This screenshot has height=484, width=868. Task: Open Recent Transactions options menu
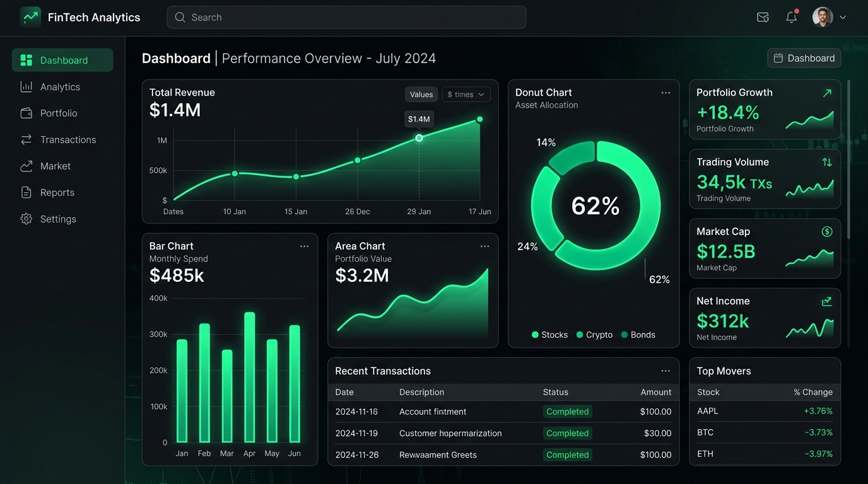click(x=666, y=371)
